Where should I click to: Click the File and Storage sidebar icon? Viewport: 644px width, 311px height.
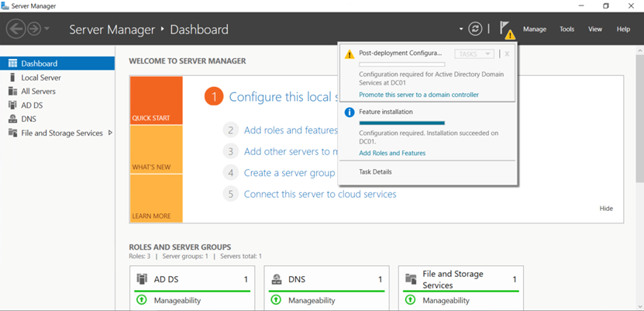12,133
